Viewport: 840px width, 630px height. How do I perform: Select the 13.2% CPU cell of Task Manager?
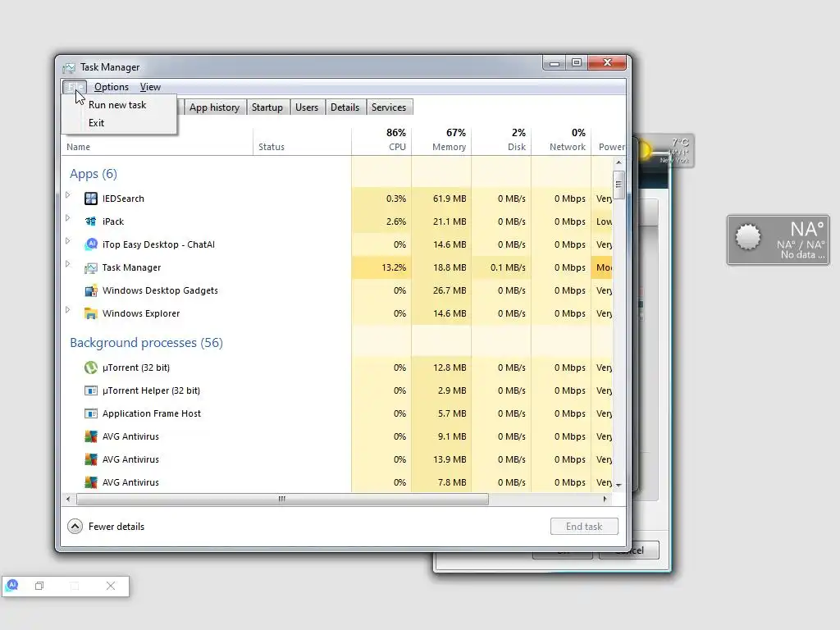point(381,268)
